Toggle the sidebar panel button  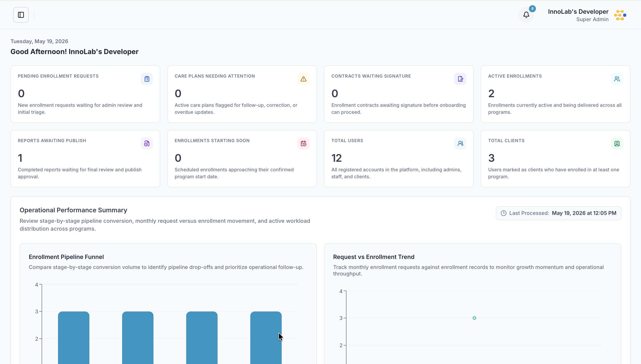pyautogui.click(x=21, y=15)
